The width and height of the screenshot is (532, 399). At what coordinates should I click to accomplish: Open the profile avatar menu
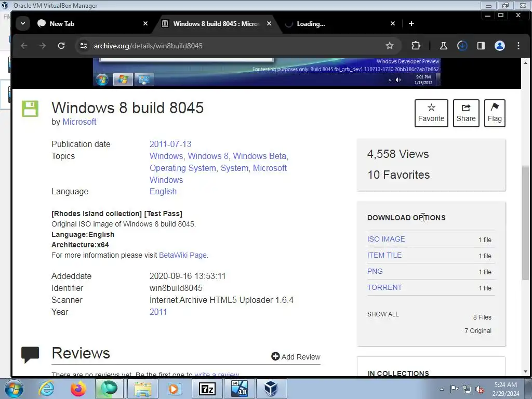pyautogui.click(x=499, y=46)
